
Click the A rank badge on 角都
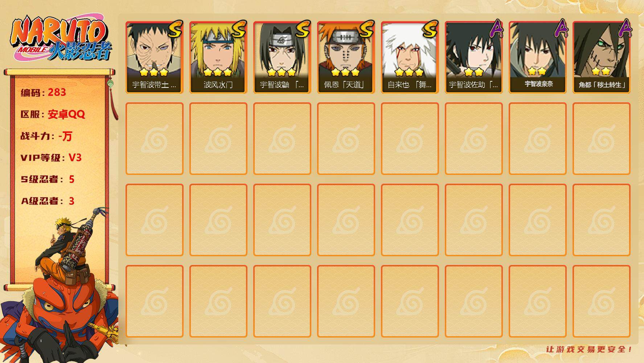coord(625,28)
